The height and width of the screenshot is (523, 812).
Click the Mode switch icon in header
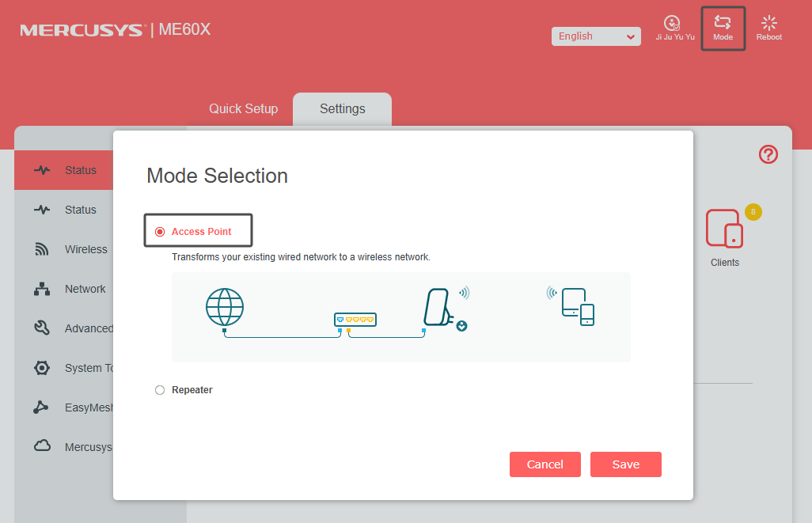723,24
